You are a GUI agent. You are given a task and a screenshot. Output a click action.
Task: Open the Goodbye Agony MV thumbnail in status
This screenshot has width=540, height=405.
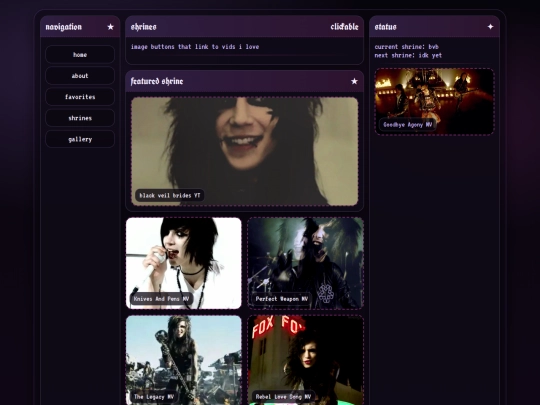tap(435, 102)
